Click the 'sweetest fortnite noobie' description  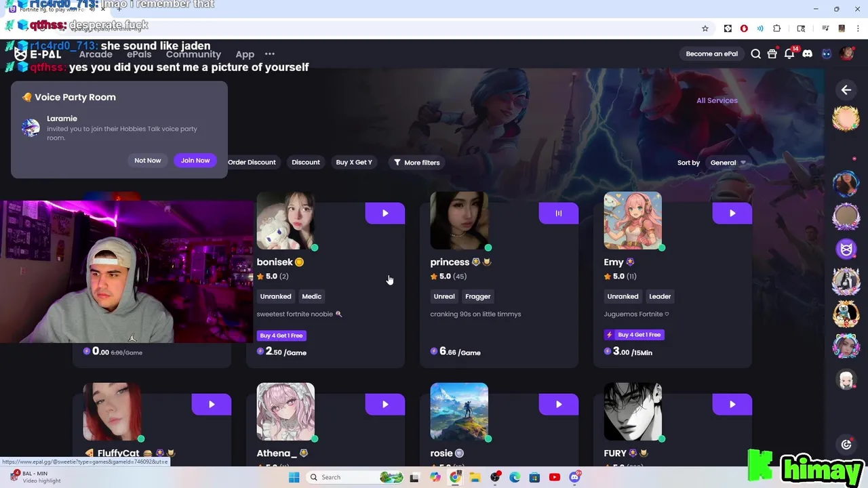pos(299,314)
